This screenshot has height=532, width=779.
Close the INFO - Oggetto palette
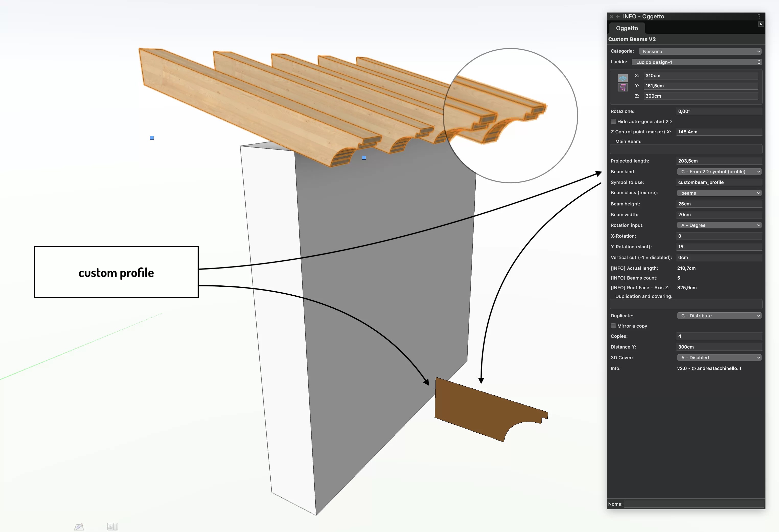[611, 16]
